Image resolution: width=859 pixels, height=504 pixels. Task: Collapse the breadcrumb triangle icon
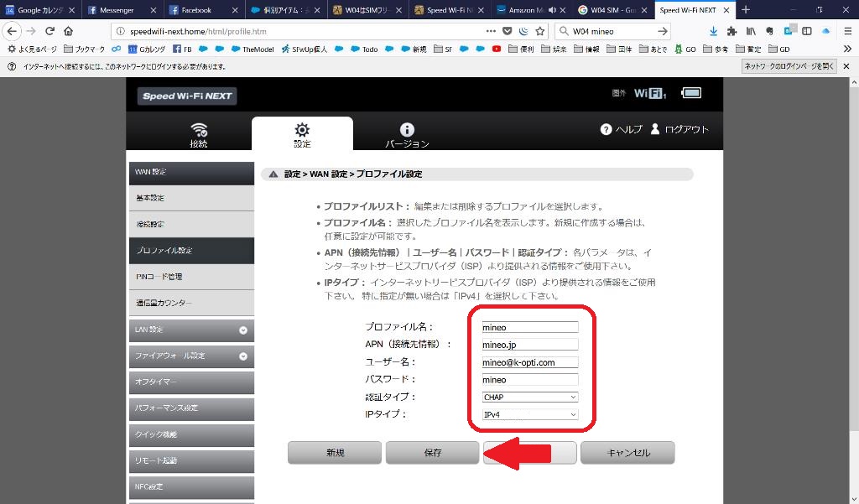[x=273, y=174]
